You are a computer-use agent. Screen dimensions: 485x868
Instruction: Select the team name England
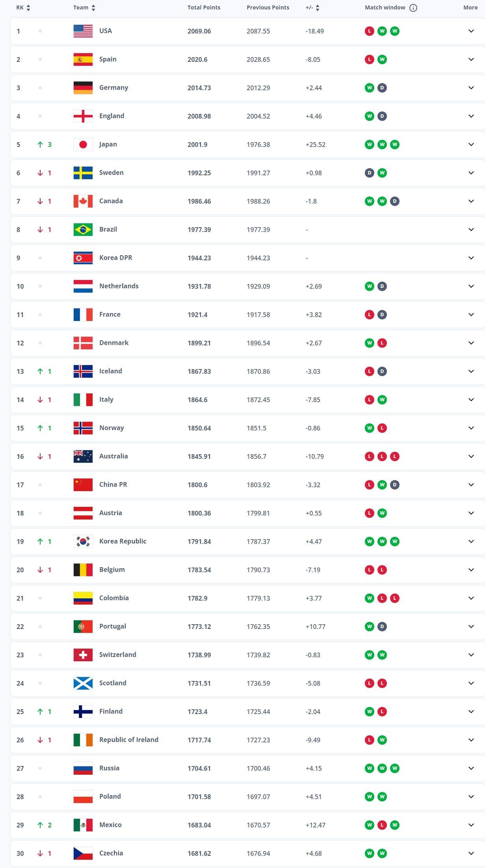pos(112,116)
